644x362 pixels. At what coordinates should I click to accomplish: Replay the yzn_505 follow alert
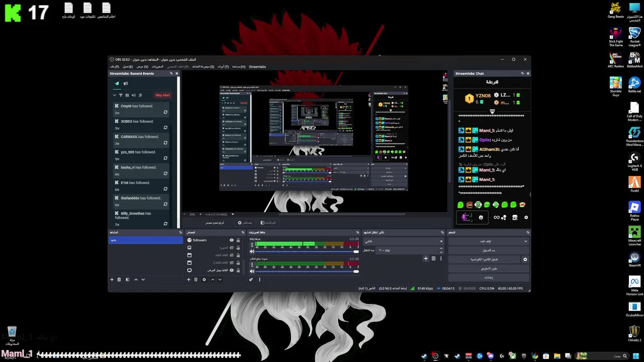point(165,158)
